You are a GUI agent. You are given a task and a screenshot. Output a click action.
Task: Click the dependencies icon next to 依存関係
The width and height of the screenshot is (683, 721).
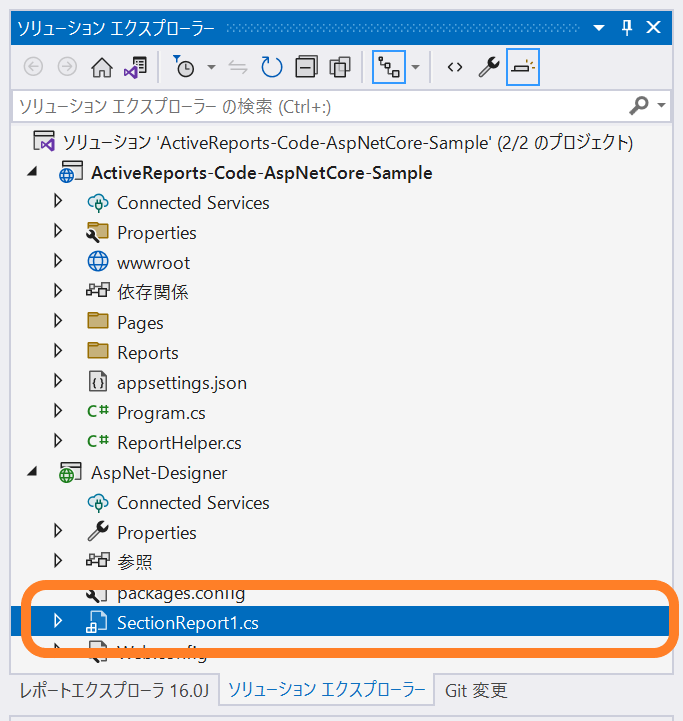click(98, 290)
